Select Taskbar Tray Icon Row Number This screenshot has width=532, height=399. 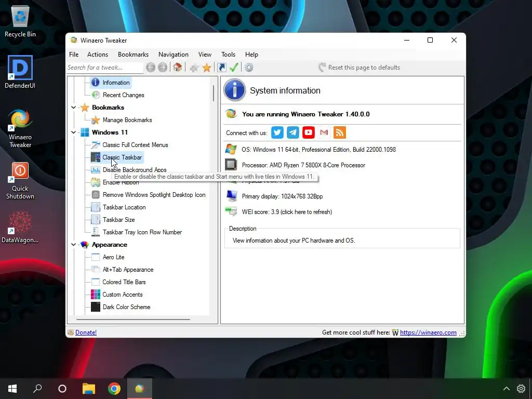142,232
